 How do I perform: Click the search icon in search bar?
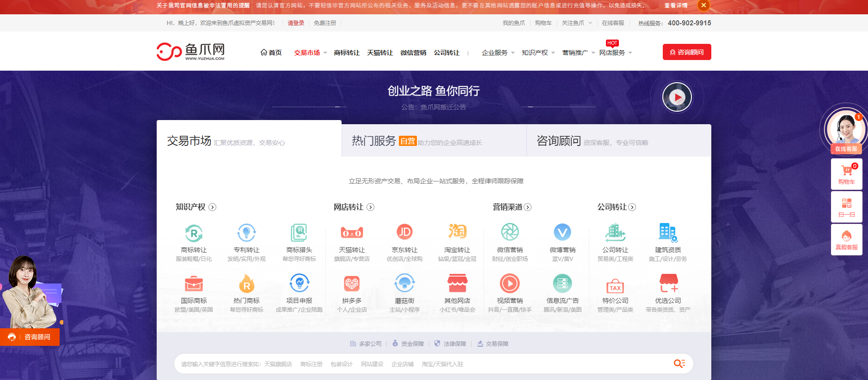tap(679, 364)
